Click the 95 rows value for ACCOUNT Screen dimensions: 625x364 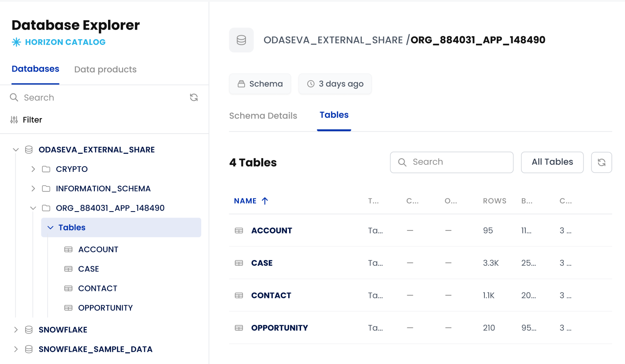488,230
